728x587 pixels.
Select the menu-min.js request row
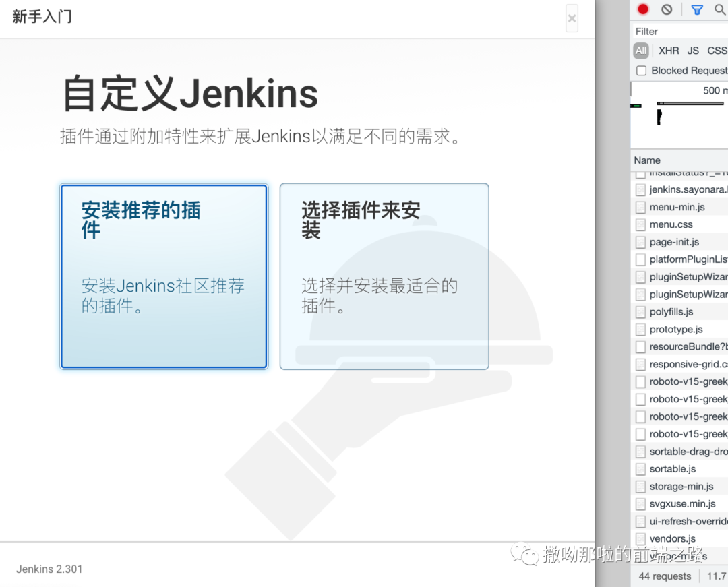point(679,207)
